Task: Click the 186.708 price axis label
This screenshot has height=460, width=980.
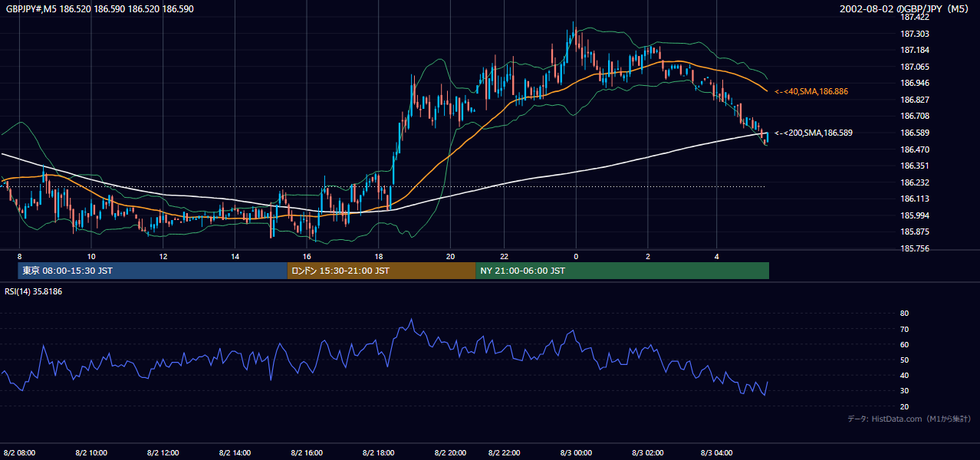Action: pyautogui.click(x=915, y=116)
